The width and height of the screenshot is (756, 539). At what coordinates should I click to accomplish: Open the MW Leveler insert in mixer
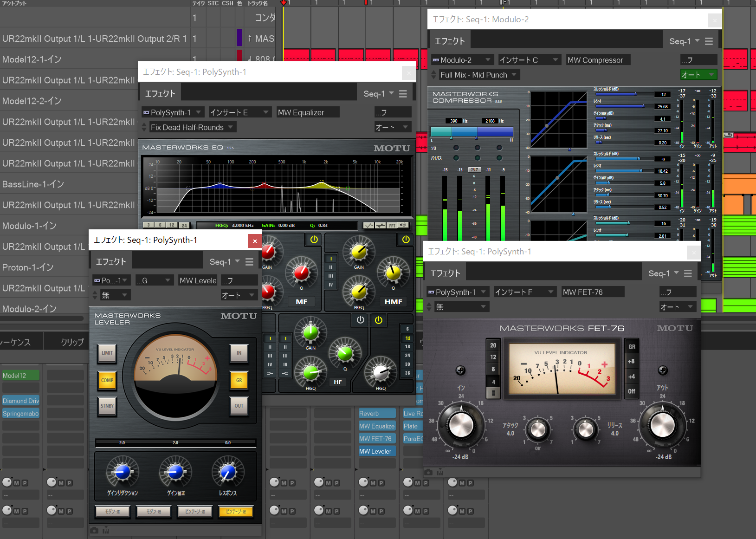(x=376, y=451)
